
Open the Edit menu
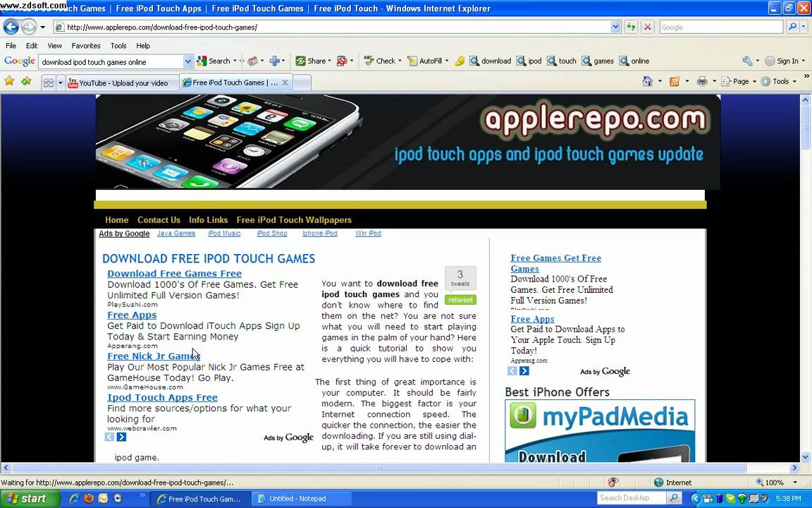[32, 46]
